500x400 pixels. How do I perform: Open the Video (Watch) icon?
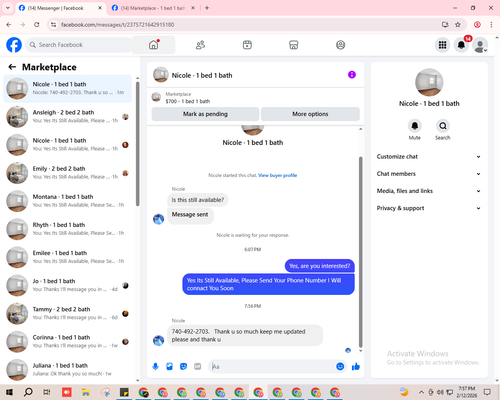(x=247, y=45)
